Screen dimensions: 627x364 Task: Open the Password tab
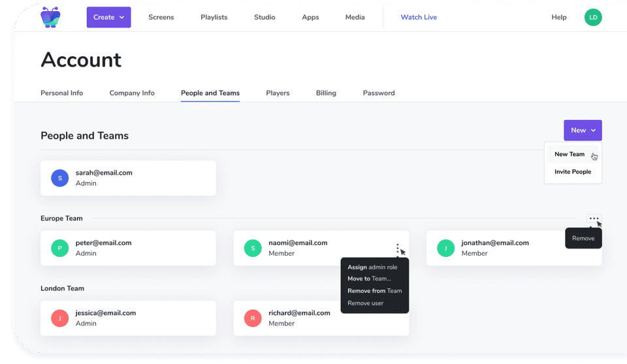[379, 93]
